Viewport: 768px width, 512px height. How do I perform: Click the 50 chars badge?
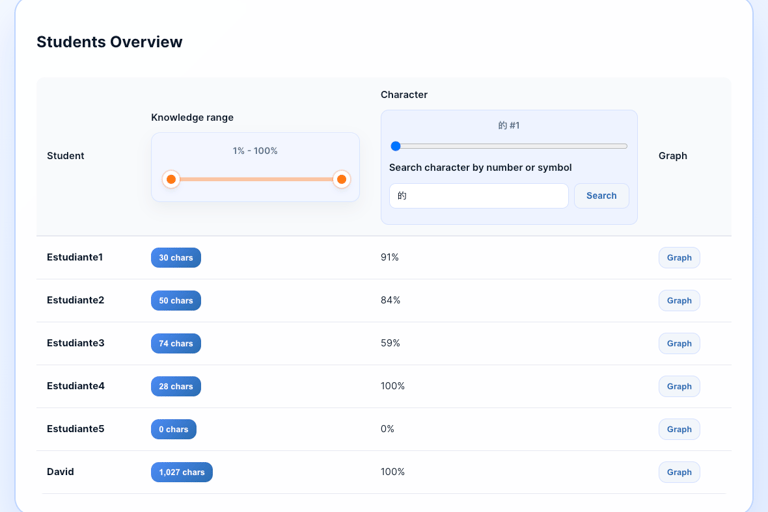(176, 301)
